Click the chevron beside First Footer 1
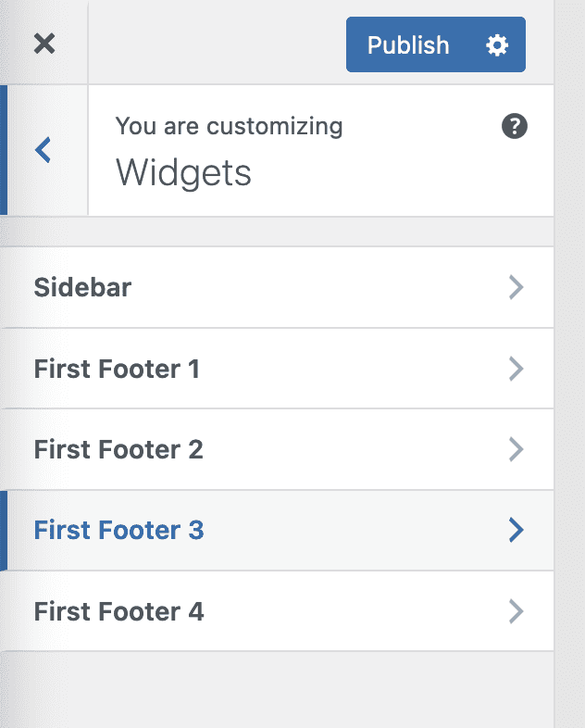The height and width of the screenshot is (728, 585). (x=517, y=369)
